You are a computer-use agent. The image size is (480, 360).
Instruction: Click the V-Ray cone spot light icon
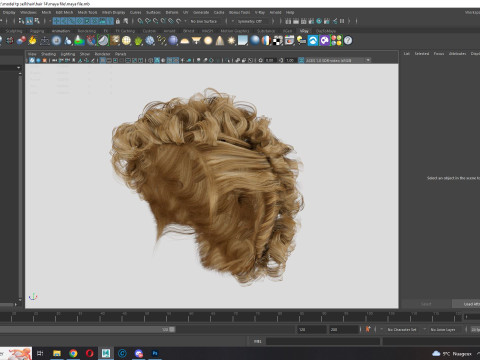click(x=220, y=41)
